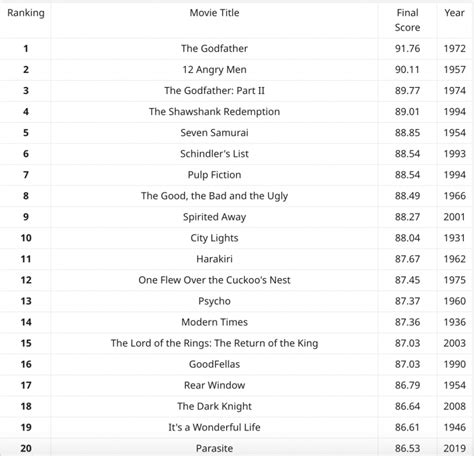Click The Dark Knight title

(214, 406)
